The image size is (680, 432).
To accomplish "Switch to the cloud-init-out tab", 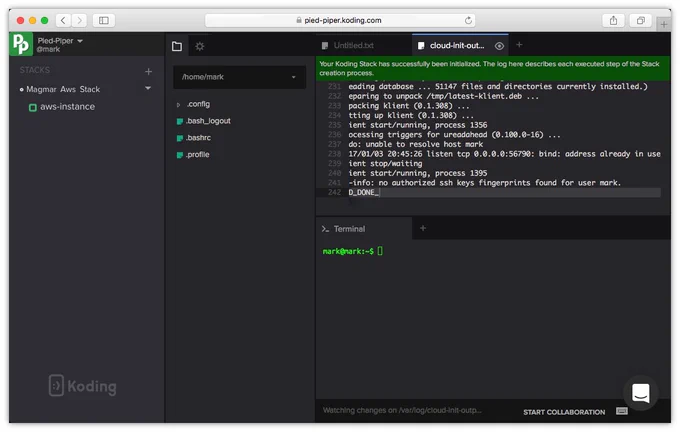I will coord(457,46).
